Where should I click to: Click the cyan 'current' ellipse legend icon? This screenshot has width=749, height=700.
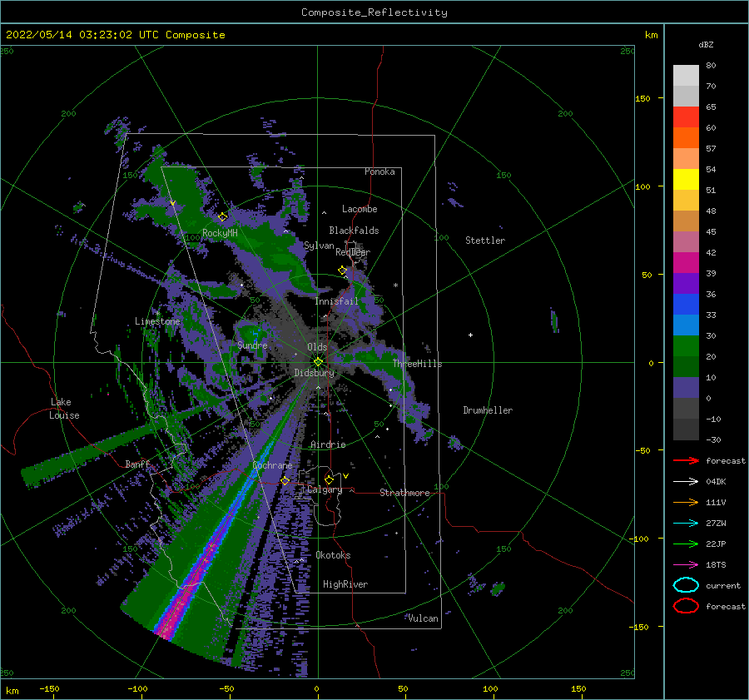pyautogui.click(x=686, y=585)
